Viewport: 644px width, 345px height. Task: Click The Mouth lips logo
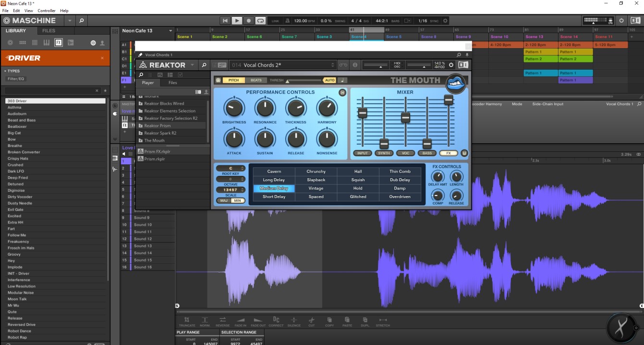tap(456, 83)
